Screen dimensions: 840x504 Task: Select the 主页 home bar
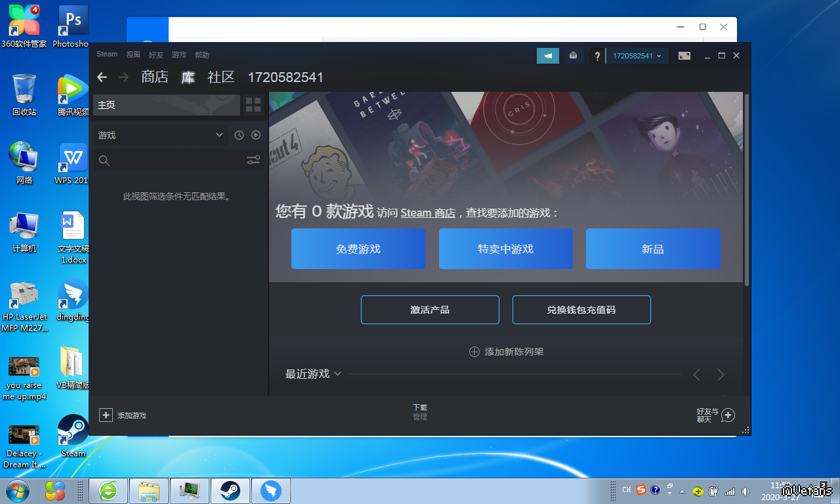click(x=166, y=105)
